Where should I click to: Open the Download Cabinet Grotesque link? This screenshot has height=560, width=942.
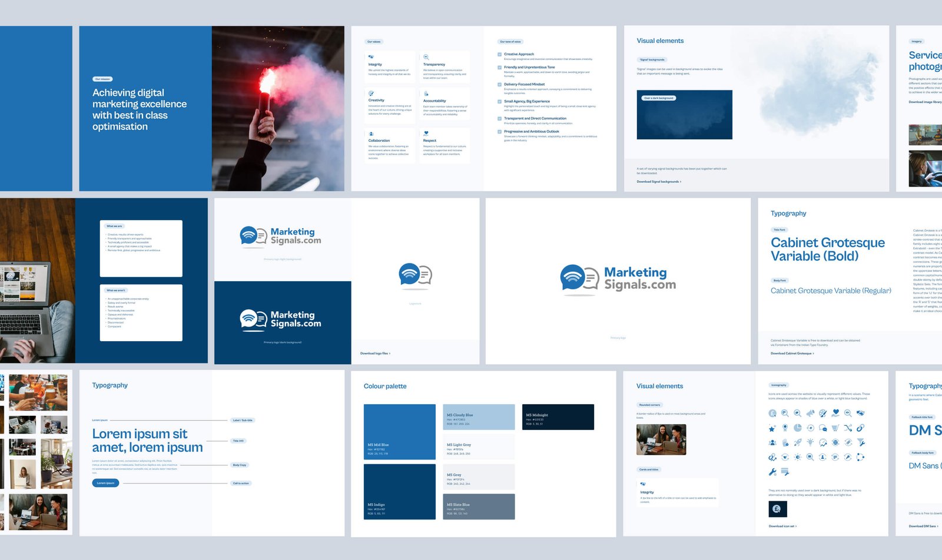(x=792, y=354)
